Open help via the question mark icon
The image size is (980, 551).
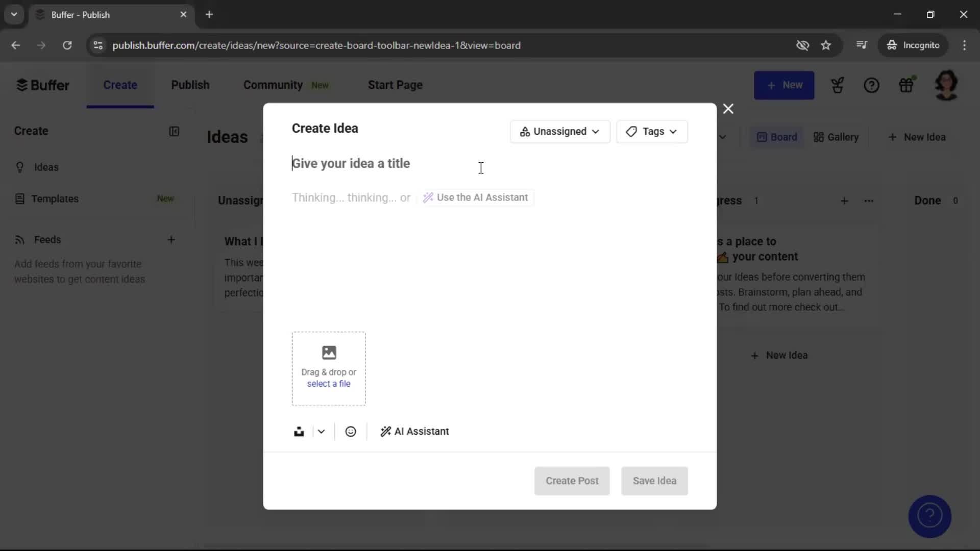pyautogui.click(x=872, y=85)
